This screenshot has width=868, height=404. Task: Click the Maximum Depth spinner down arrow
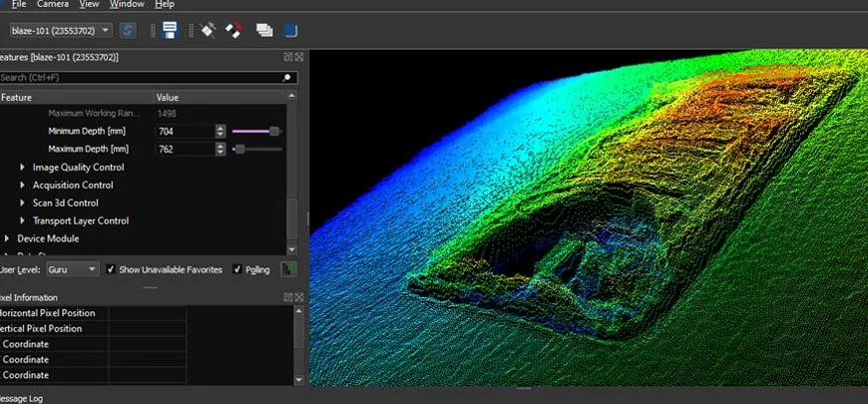point(220,153)
